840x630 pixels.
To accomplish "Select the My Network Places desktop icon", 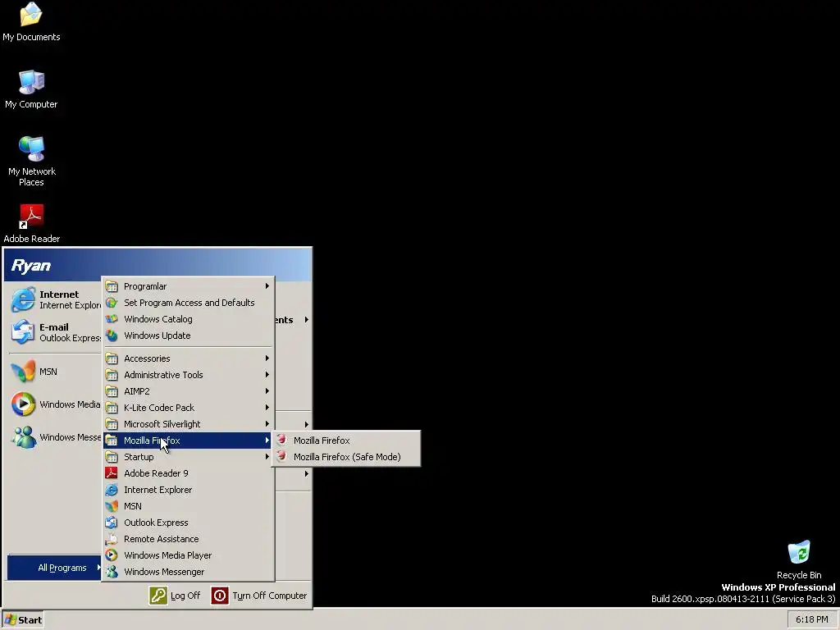I will point(31,149).
